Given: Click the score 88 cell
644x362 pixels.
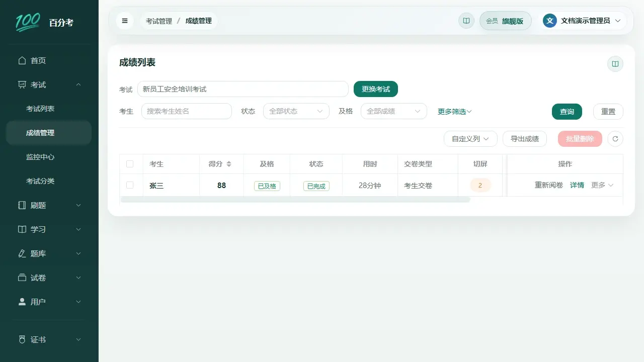Looking at the screenshot, I should [x=221, y=185].
